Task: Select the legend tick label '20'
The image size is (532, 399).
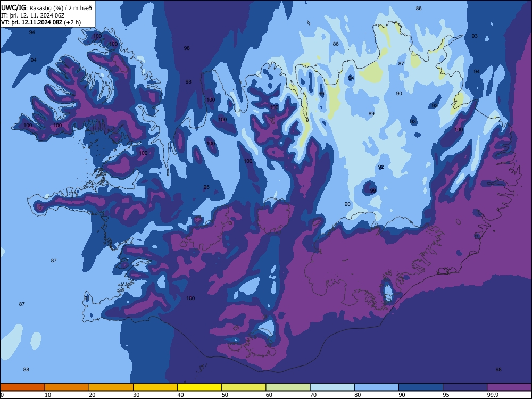Action: [92, 395]
